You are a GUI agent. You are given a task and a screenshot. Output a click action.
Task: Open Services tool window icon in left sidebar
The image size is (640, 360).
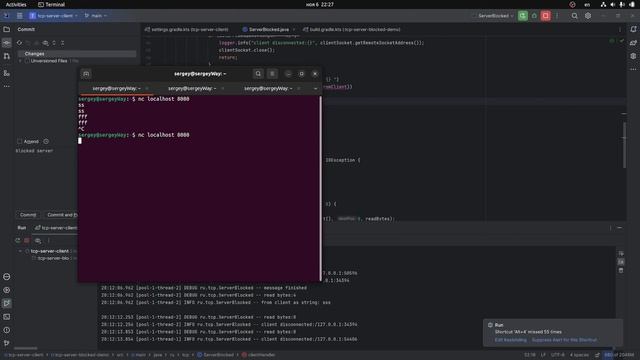point(7,290)
